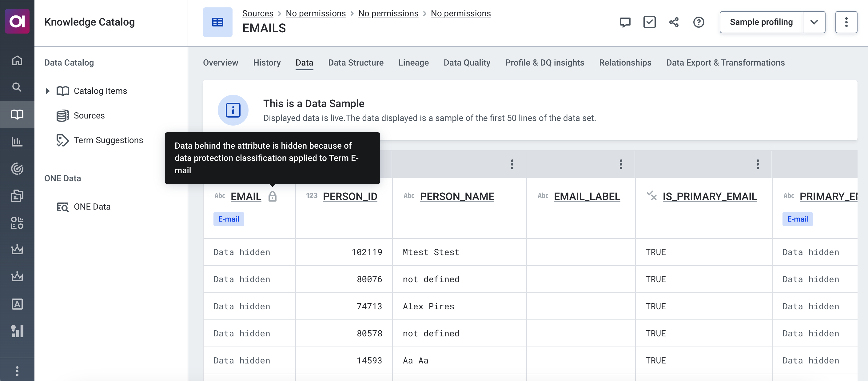Select the Data Quality tab
868x381 pixels.
pyautogui.click(x=467, y=62)
